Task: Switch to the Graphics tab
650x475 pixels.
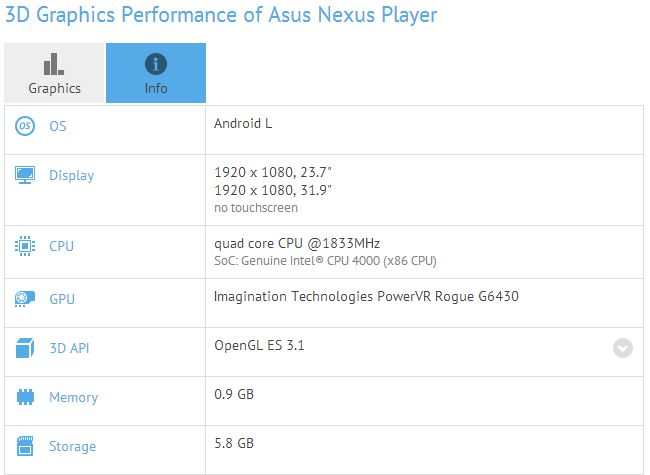Action: click(54, 74)
